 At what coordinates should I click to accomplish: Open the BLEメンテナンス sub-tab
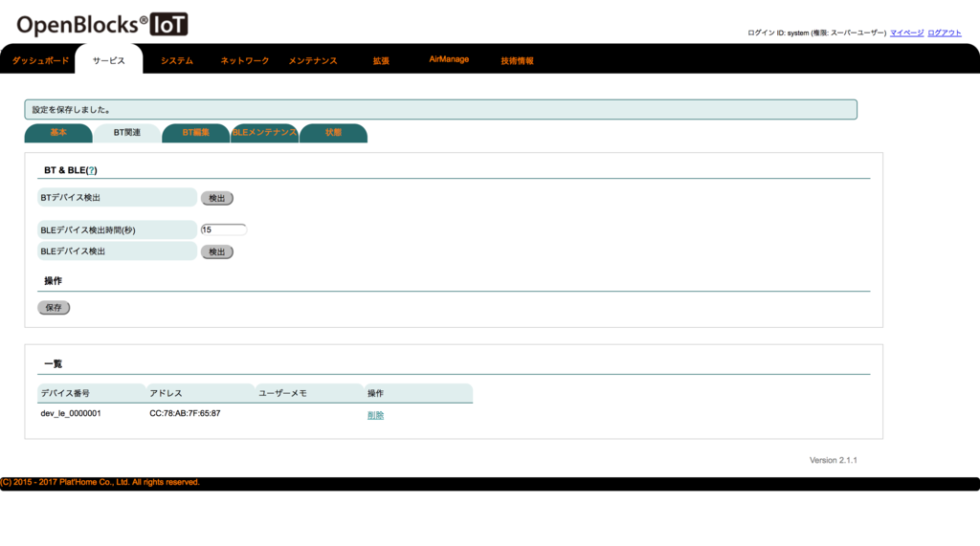(x=264, y=133)
